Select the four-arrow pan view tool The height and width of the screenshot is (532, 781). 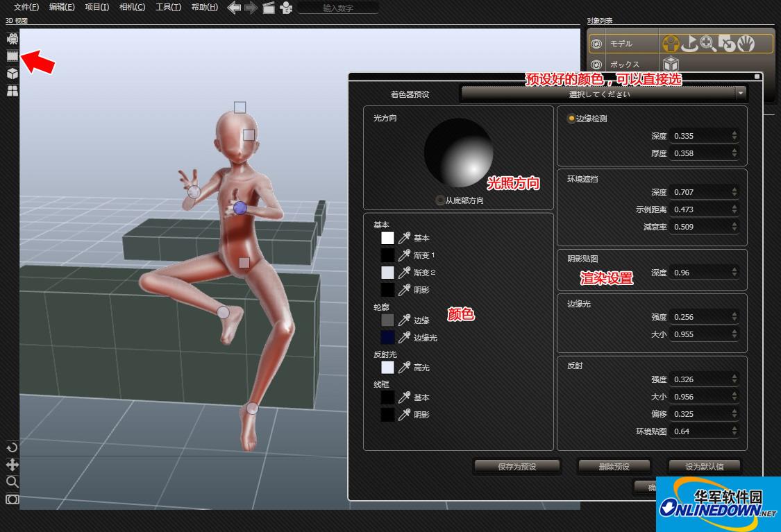click(x=12, y=465)
